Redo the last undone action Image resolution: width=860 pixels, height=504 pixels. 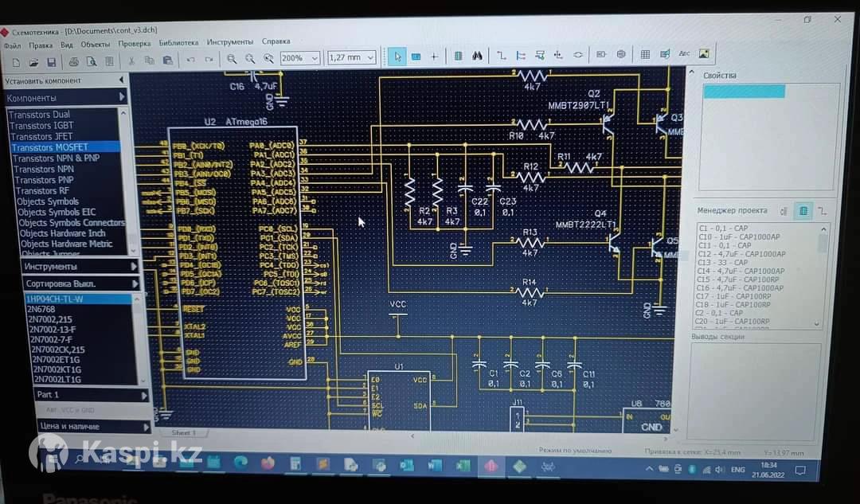(209, 59)
